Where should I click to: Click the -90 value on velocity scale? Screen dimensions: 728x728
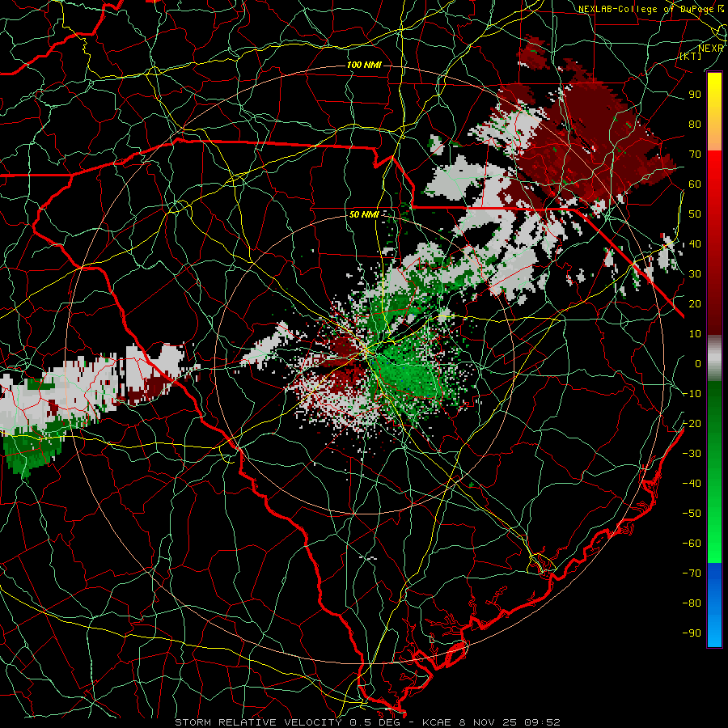692,633
